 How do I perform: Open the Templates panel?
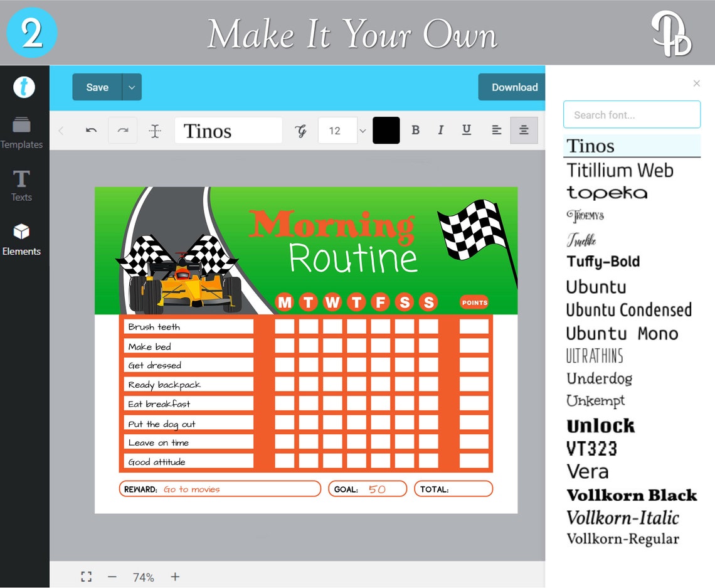click(x=22, y=129)
